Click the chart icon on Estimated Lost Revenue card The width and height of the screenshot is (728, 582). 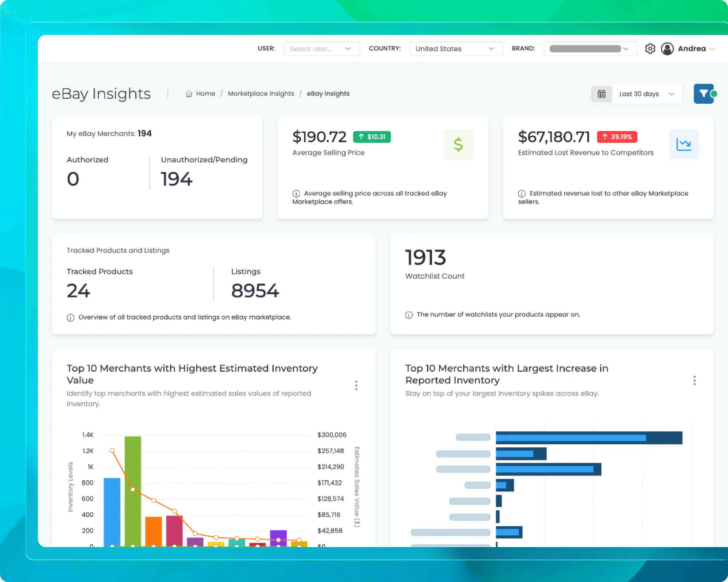tap(684, 144)
